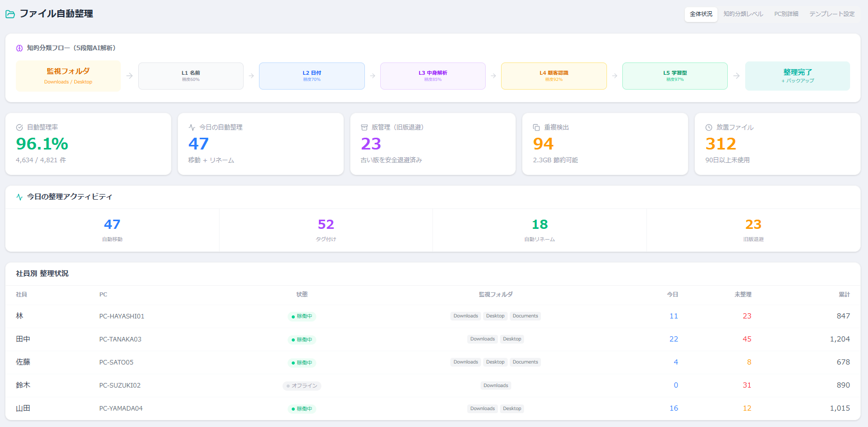Image resolution: width=868 pixels, height=427 pixels.
Task: Click the clock icon beside 放置ファイル
Action: (x=709, y=127)
